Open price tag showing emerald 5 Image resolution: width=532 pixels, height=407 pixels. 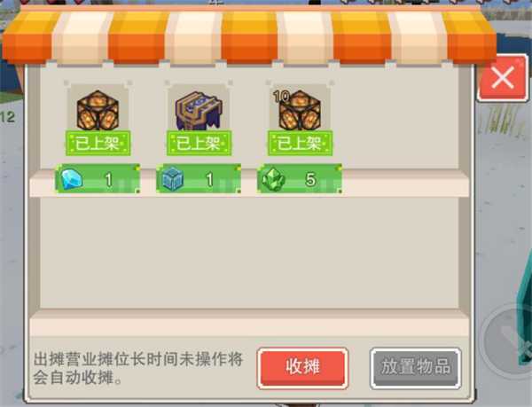(300, 179)
